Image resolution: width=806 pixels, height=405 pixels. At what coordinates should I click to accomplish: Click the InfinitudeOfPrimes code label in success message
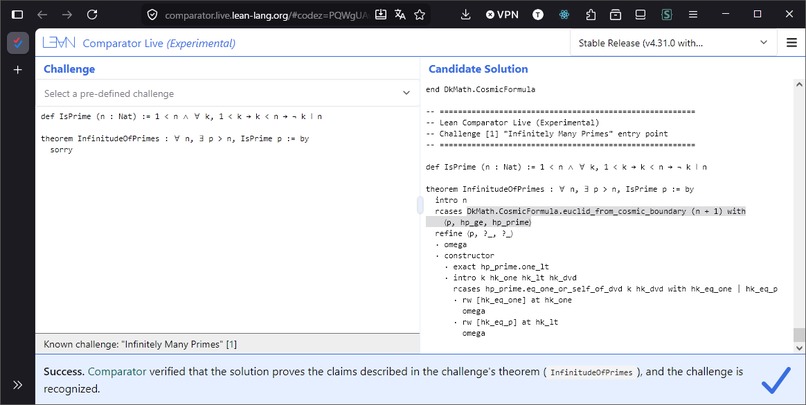[x=591, y=372]
